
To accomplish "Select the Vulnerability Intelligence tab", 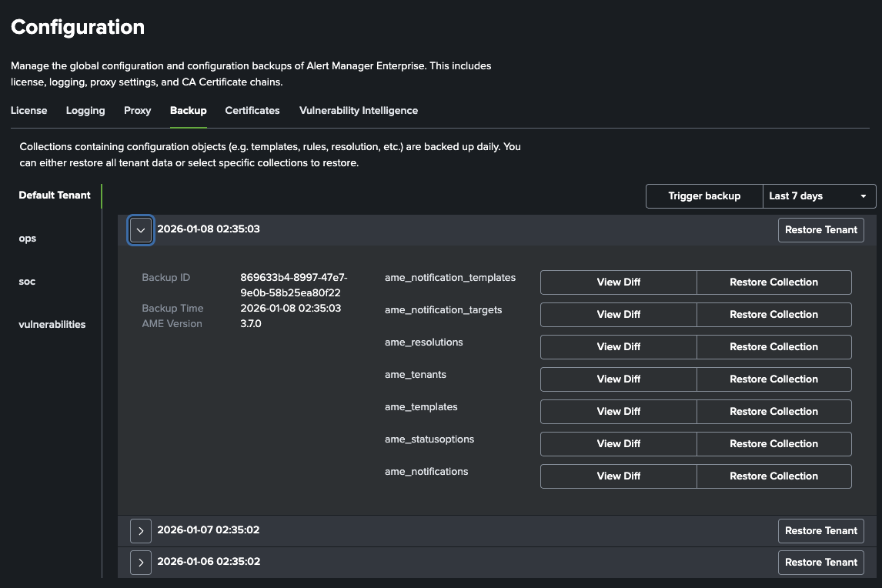I will coord(358,111).
